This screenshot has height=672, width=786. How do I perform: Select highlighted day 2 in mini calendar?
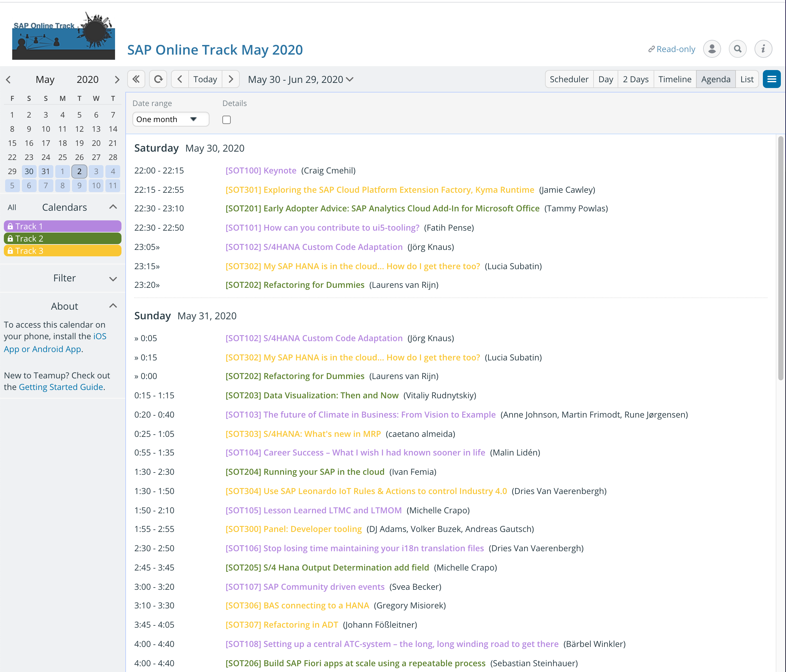click(79, 172)
